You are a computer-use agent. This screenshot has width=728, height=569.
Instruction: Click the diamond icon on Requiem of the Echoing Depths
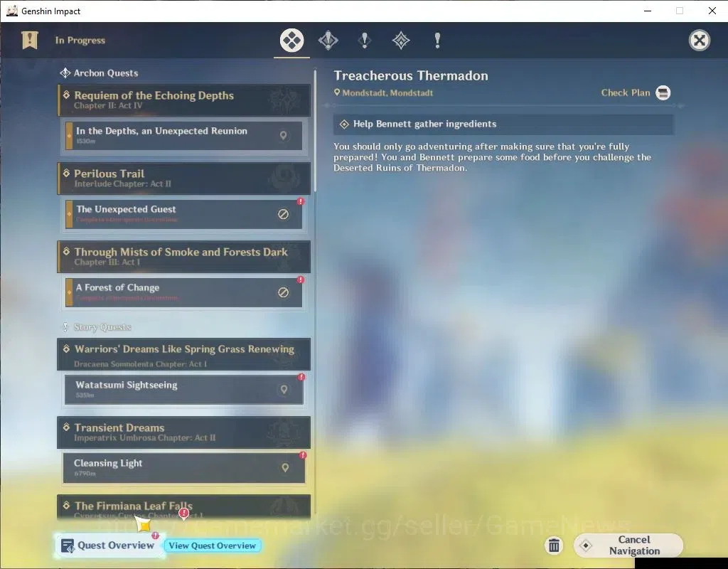pyautogui.click(x=66, y=95)
